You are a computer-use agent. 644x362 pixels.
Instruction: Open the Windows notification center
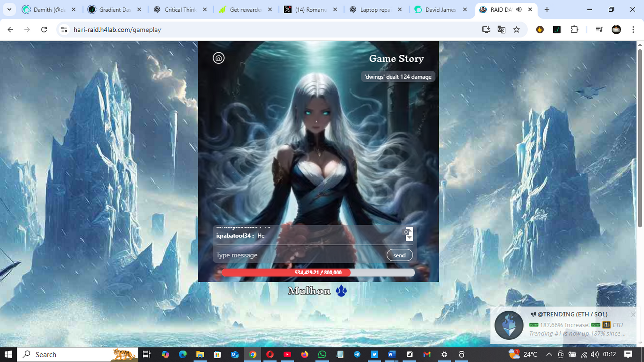(x=628, y=354)
